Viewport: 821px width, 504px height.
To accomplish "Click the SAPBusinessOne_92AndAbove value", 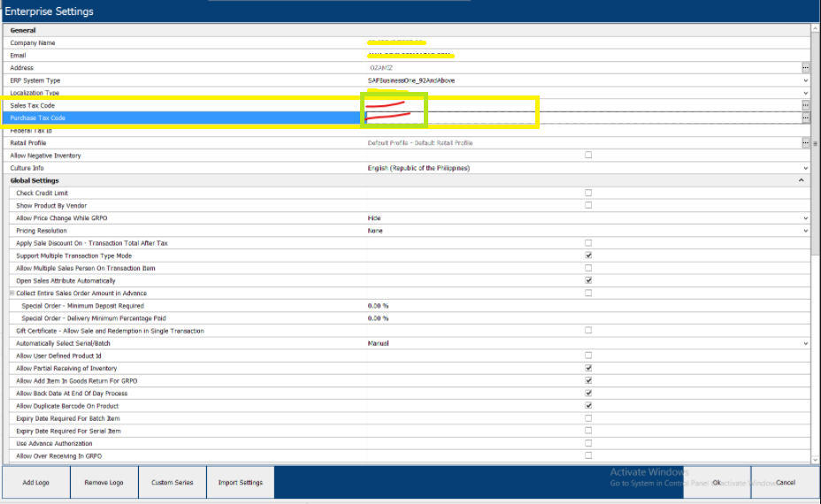I will coord(411,80).
